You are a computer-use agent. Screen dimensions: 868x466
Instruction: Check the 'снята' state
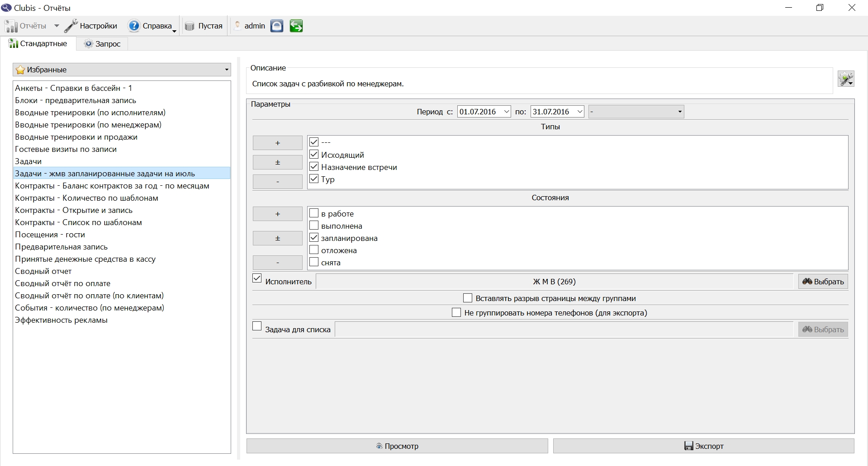click(x=314, y=262)
